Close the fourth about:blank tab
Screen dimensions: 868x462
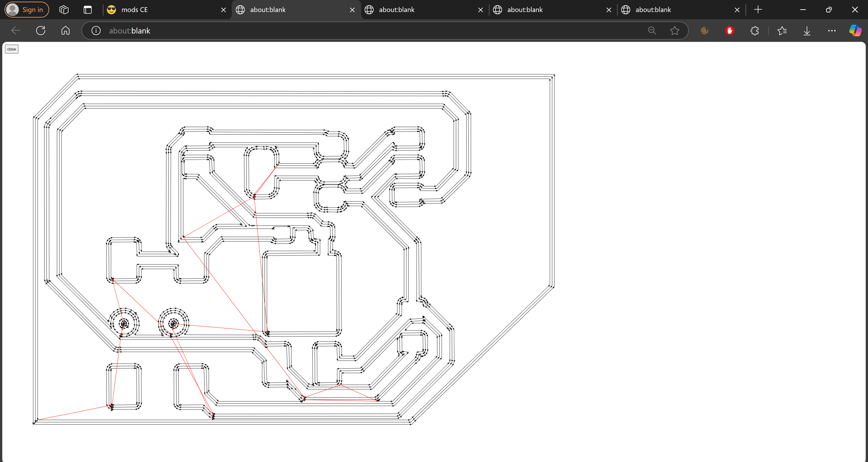click(737, 10)
